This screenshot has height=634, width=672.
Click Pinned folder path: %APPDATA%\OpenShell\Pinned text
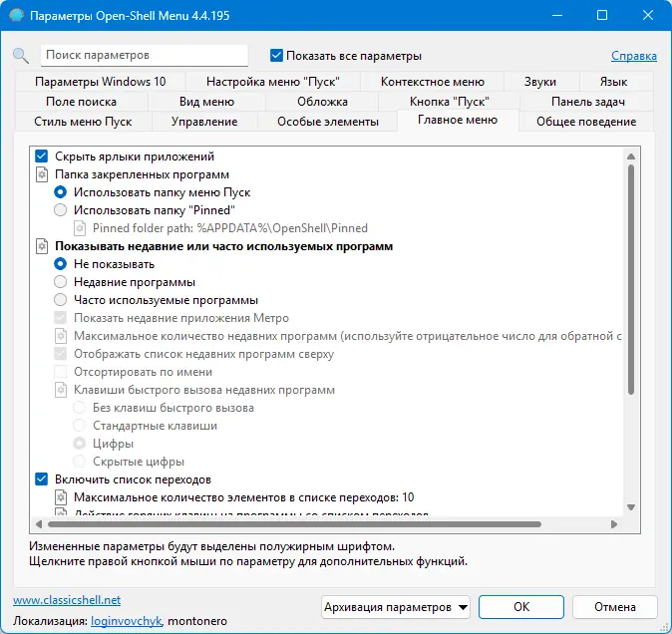(x=230, y=228)
